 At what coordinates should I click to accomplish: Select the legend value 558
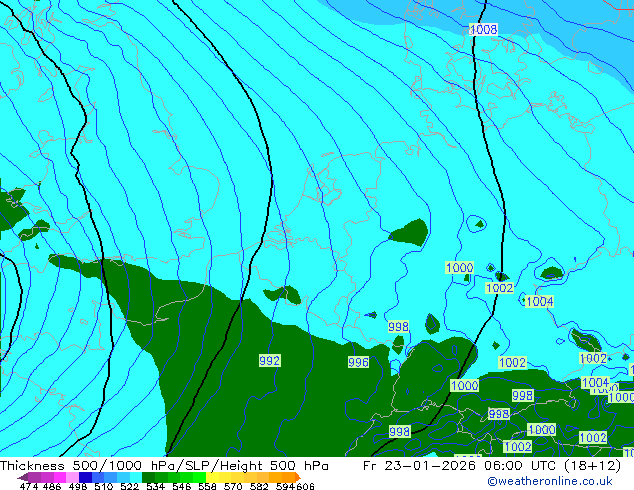[207, 486]
